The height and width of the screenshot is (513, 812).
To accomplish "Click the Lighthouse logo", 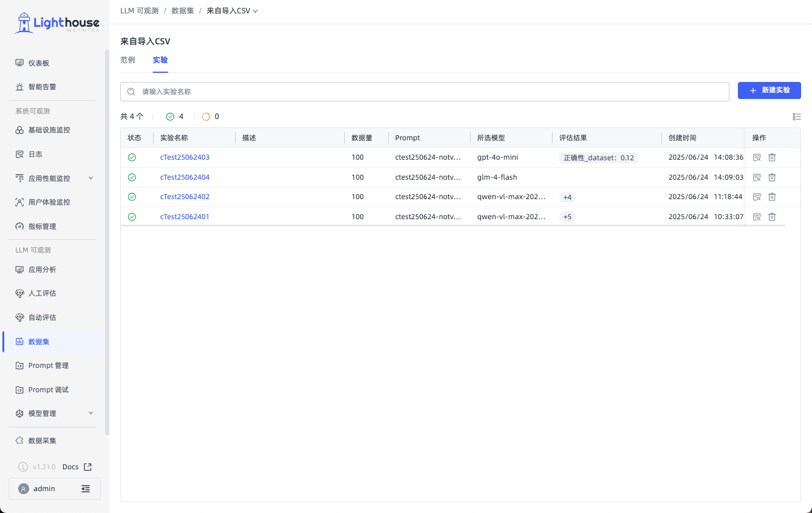I will (x=56, y=24).
